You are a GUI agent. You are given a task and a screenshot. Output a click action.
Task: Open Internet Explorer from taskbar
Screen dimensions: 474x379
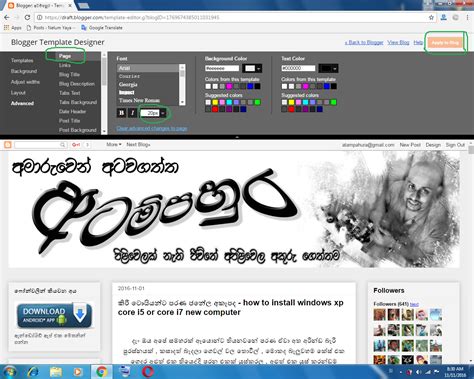[33, 371]
